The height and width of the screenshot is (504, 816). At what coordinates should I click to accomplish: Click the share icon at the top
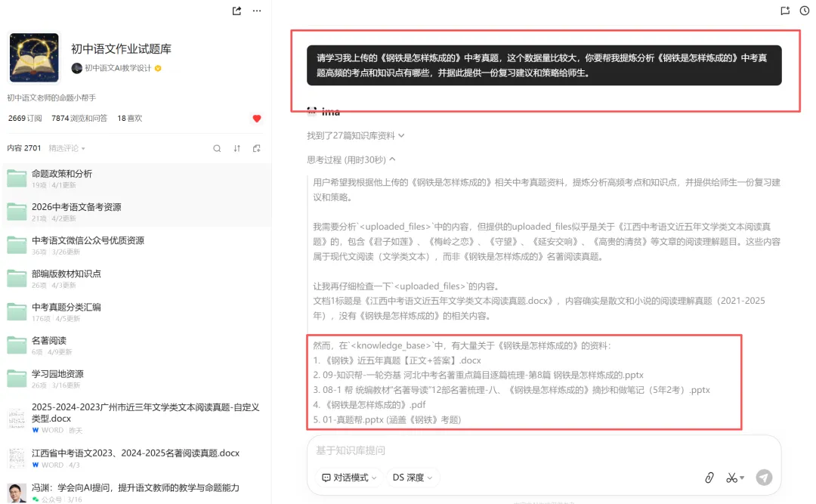(x=235, y=11)
